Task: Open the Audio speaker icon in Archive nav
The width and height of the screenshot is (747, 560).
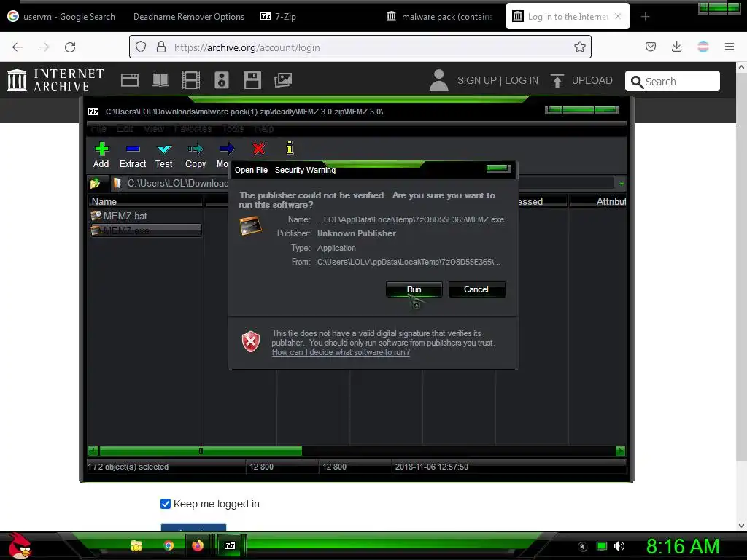Action: coord(222,80)
